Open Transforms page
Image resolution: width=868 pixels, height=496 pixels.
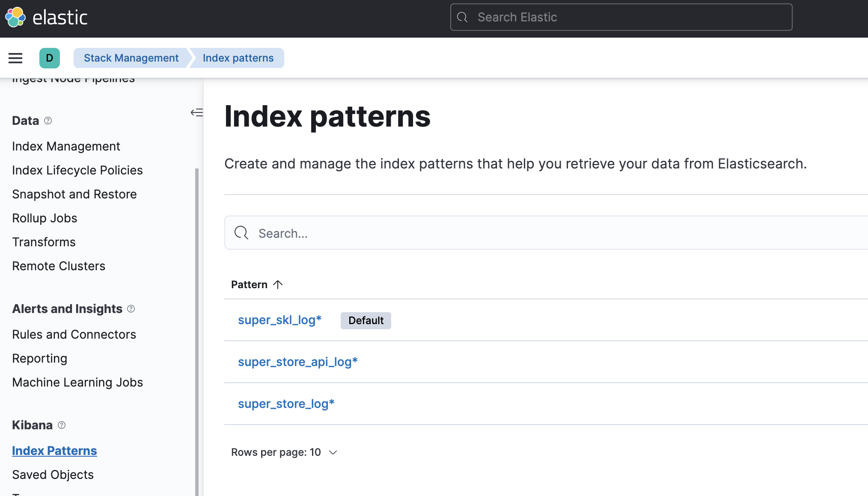(44, 242)
